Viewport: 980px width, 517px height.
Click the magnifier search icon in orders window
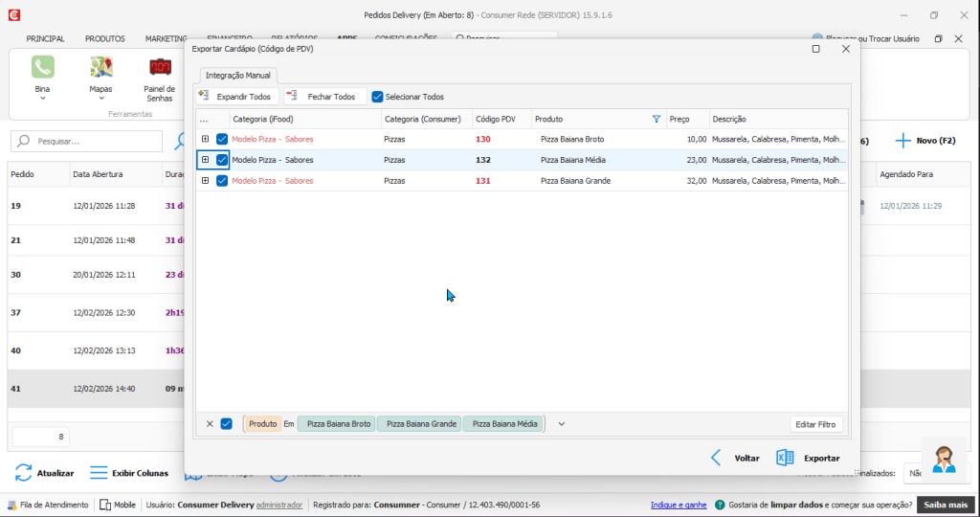point(179,142)
